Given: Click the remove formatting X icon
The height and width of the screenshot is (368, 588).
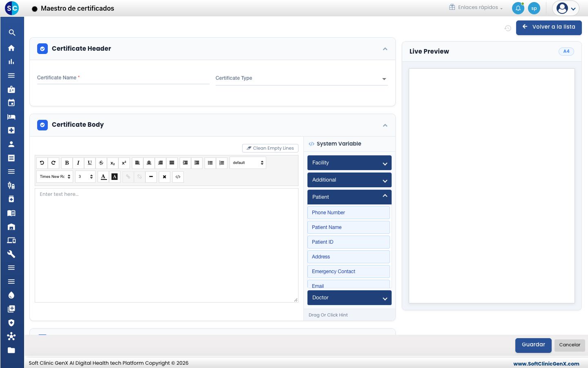Looking at the screenshot, I should [165, 177].
